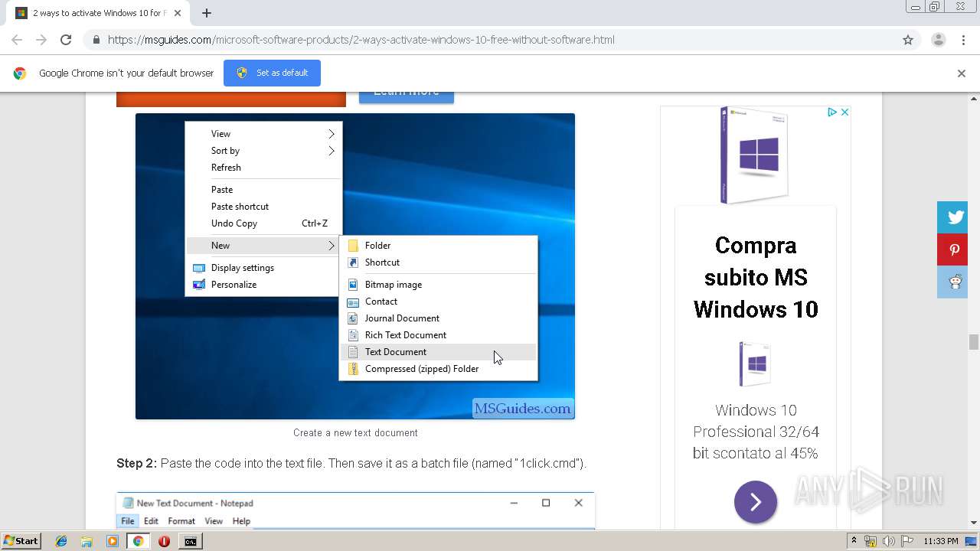
Task: Open the Opera icon in taskbar
Action: pyautogui.click(x=164, y=541)
